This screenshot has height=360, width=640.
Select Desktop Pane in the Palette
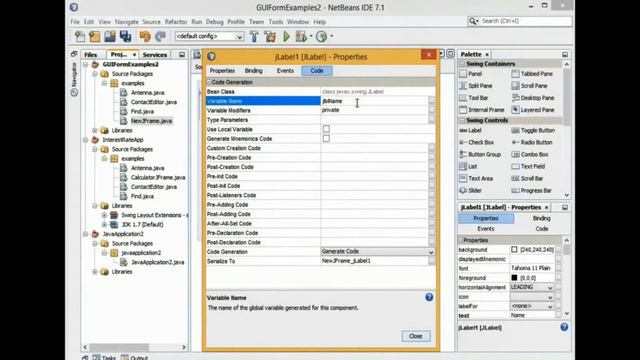point(533,98)
